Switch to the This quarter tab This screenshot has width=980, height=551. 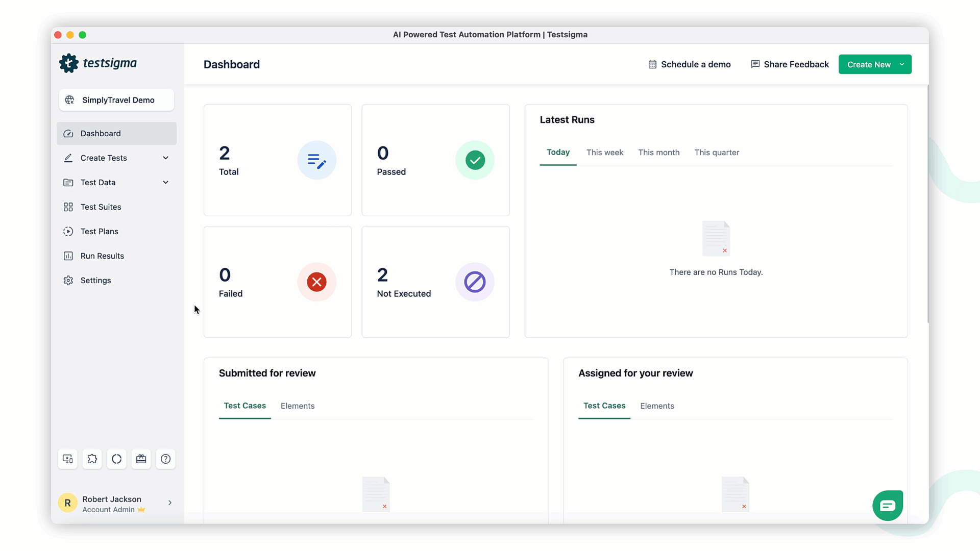pos(717,153)
